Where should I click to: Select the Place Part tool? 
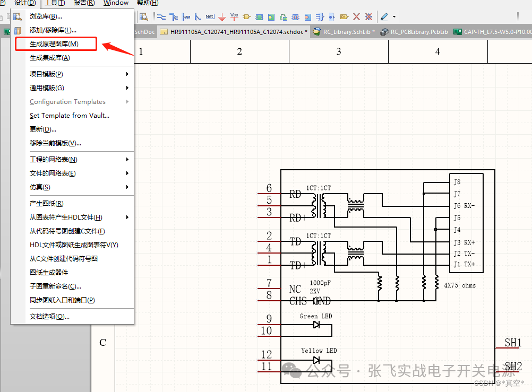click(x=246, y=16)
